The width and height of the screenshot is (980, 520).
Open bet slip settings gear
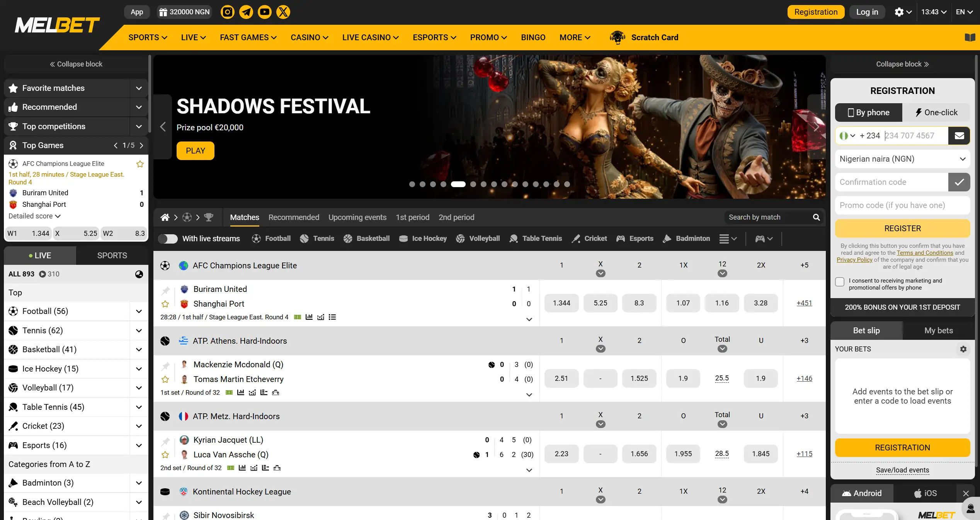point(963,349)
